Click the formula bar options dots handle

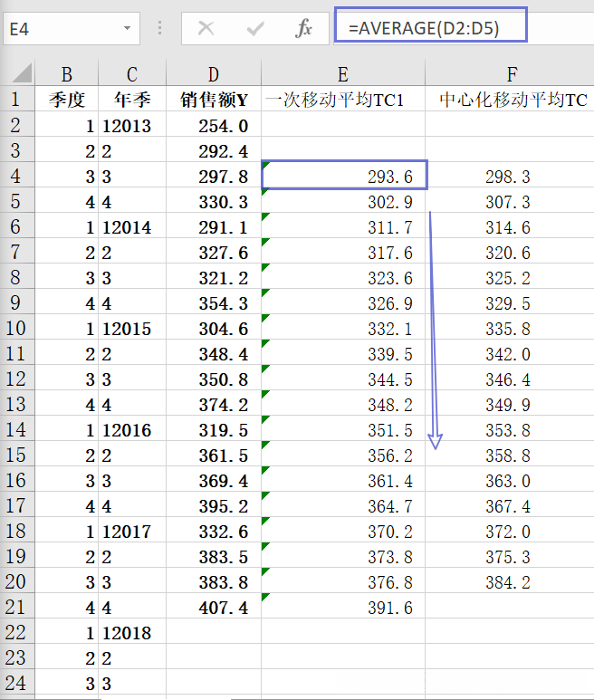159,28
